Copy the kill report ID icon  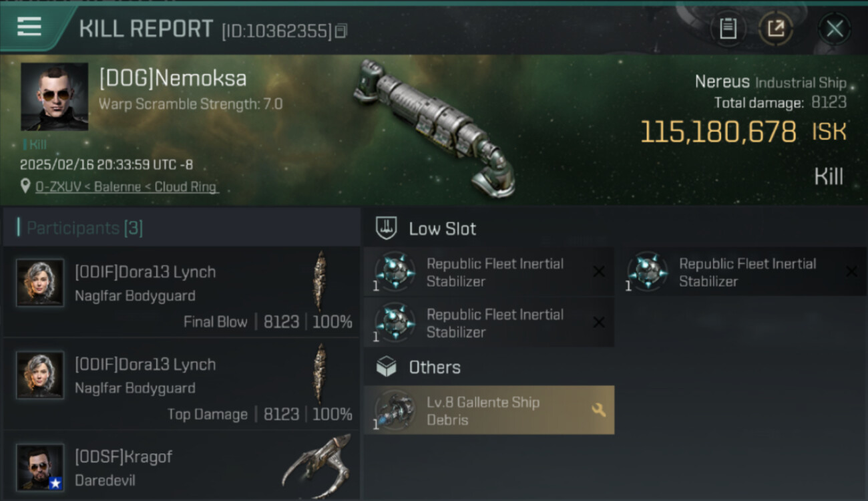[x=341, y=31]
